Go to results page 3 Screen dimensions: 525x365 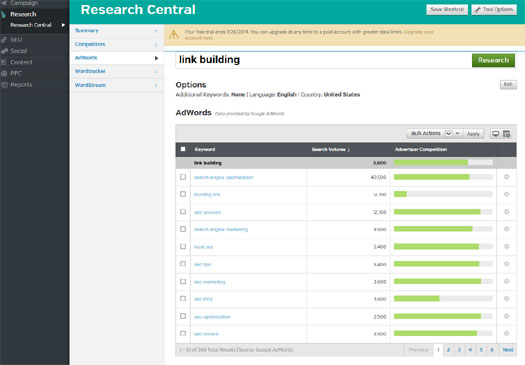click(459, 350)
